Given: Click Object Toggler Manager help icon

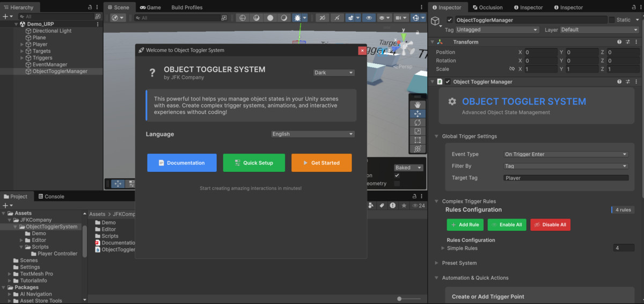Looking at the screenshot, I should tap(619, 82).
